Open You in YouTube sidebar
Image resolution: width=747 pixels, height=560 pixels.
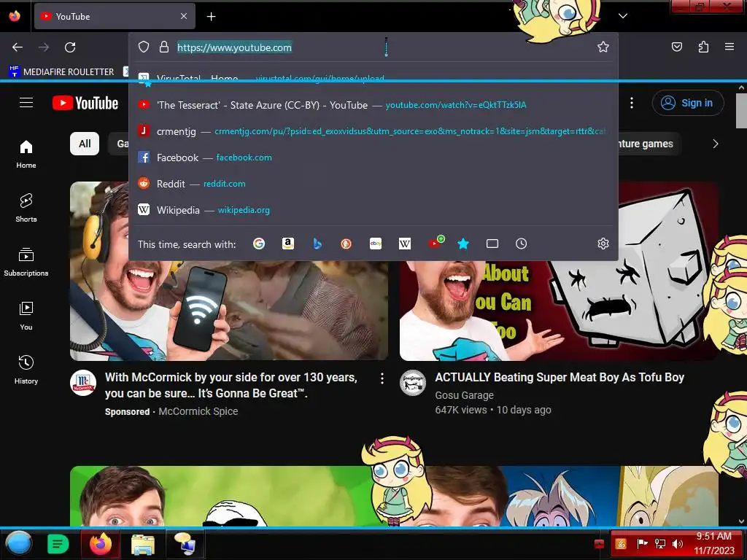tap(26, 316)
